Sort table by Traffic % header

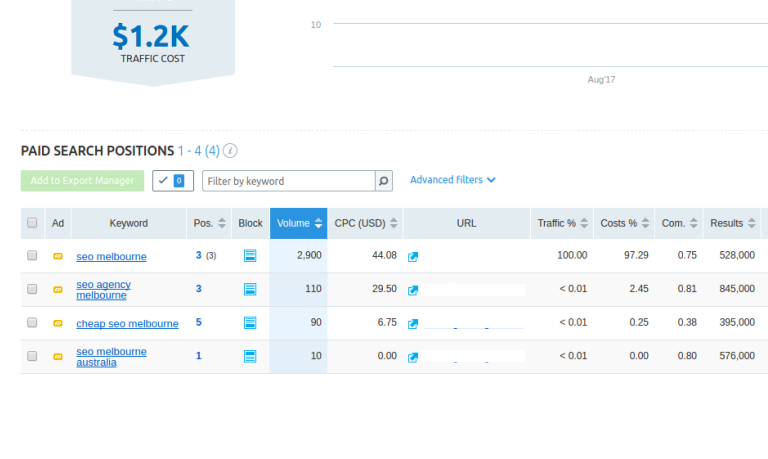(562, 223)
